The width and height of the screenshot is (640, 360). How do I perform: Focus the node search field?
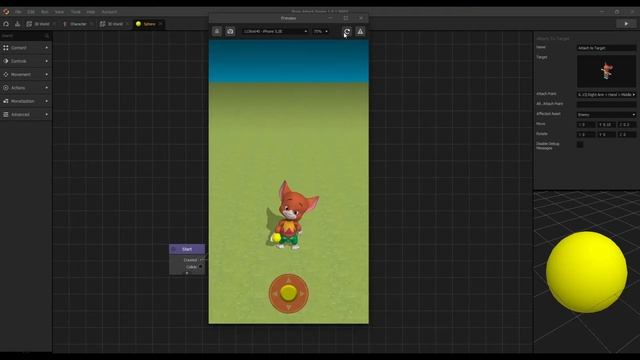pos(22,36)
